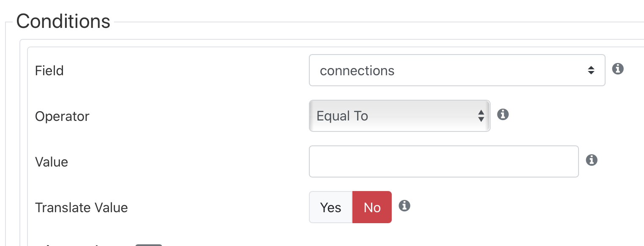Click the info icon beside the Operator dropdown
Image resolution: width=644 pixels, height=246 pixels.
502,114
